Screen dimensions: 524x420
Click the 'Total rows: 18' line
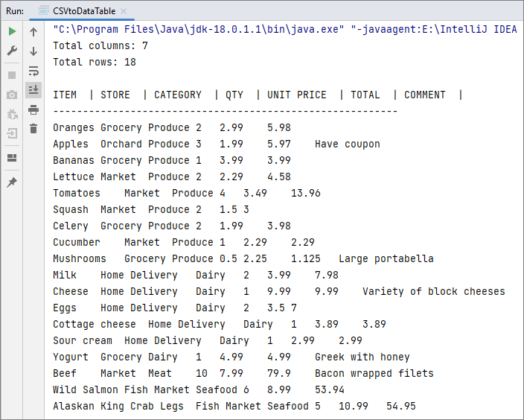tap(95, 63)
